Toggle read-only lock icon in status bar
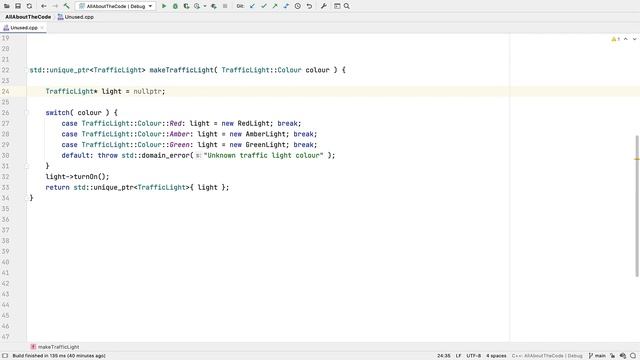The image size is (640, 360). [612, 356]
